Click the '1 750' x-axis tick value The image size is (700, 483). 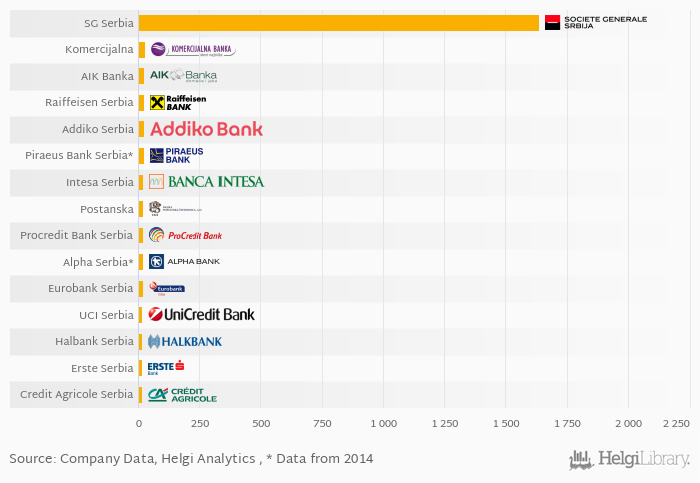point(567,424)
